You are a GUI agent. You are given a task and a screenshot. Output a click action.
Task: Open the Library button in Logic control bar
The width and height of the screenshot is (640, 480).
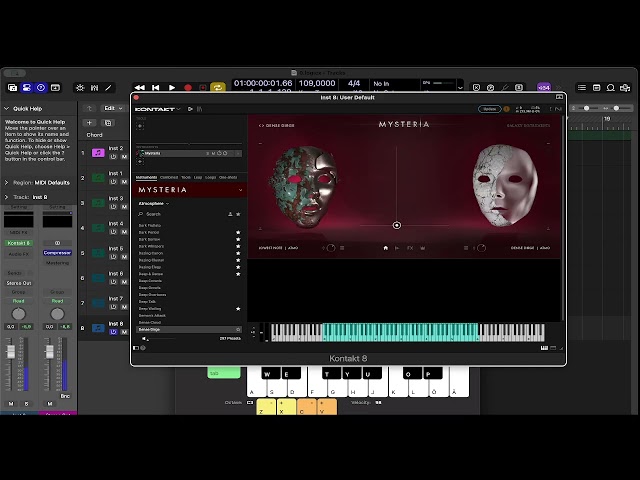point(12,88)
